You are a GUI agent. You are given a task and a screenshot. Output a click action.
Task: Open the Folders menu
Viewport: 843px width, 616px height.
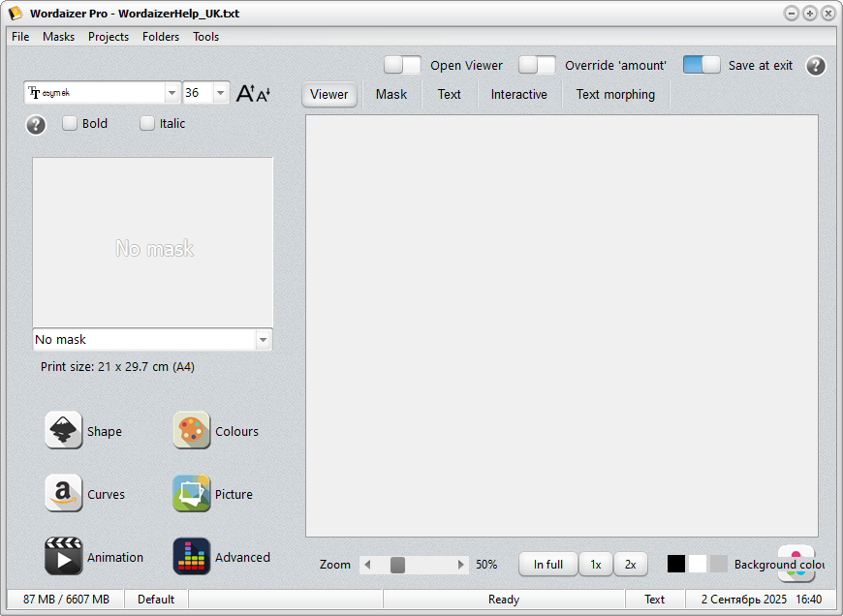click(161, 37)
